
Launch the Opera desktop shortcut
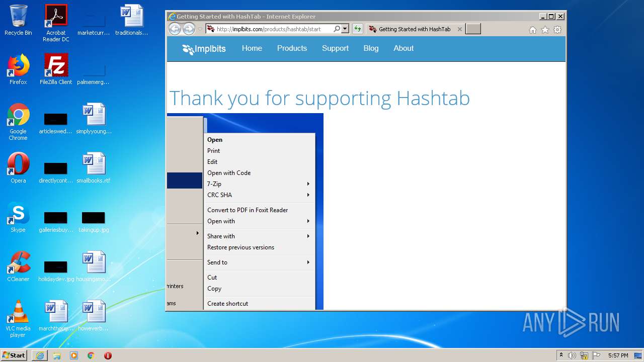[18, 168]
